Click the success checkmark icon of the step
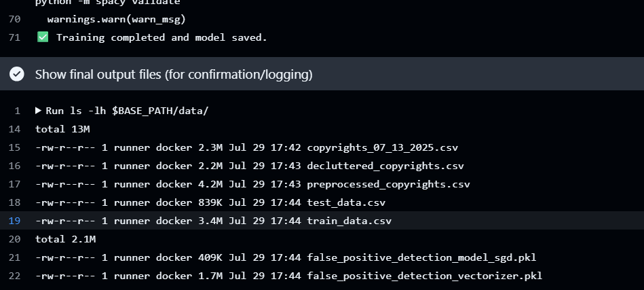 [17, 74]
